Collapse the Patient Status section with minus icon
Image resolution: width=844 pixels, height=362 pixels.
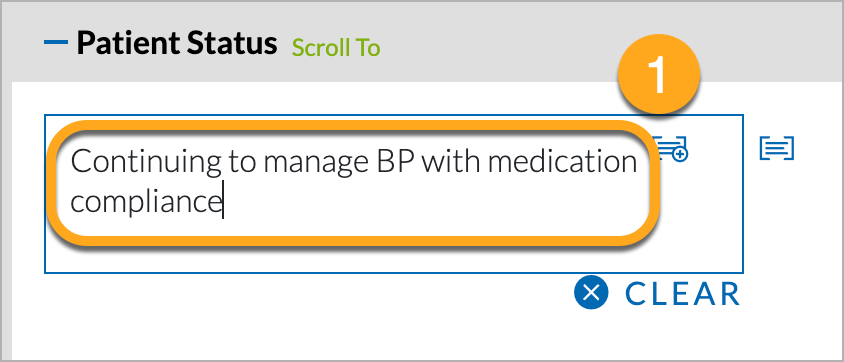click(x=56, y=42)
